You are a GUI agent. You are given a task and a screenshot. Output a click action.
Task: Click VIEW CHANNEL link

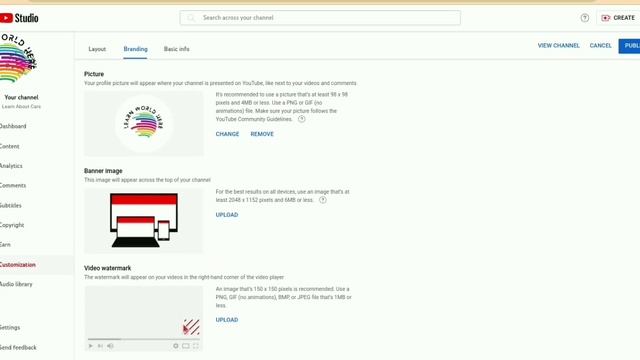pyautogui.click(x=558, y=46)
